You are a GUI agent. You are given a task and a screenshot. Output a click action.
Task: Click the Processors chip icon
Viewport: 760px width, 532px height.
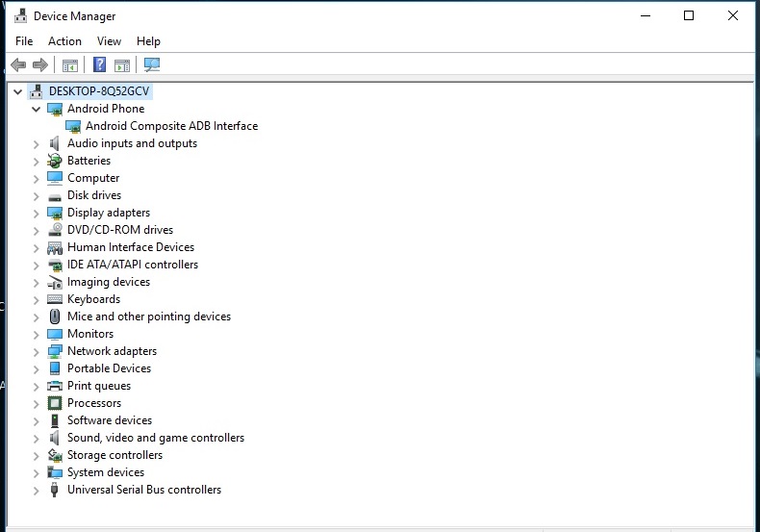point(55,403)
